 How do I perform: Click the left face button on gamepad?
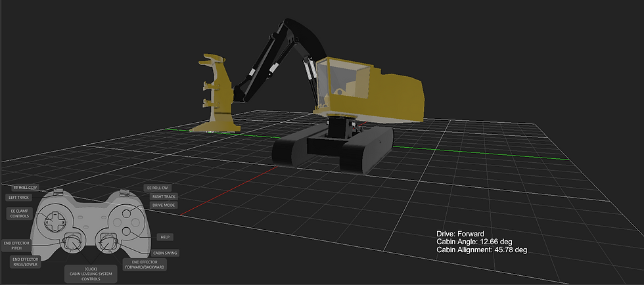tap(117, 222)
